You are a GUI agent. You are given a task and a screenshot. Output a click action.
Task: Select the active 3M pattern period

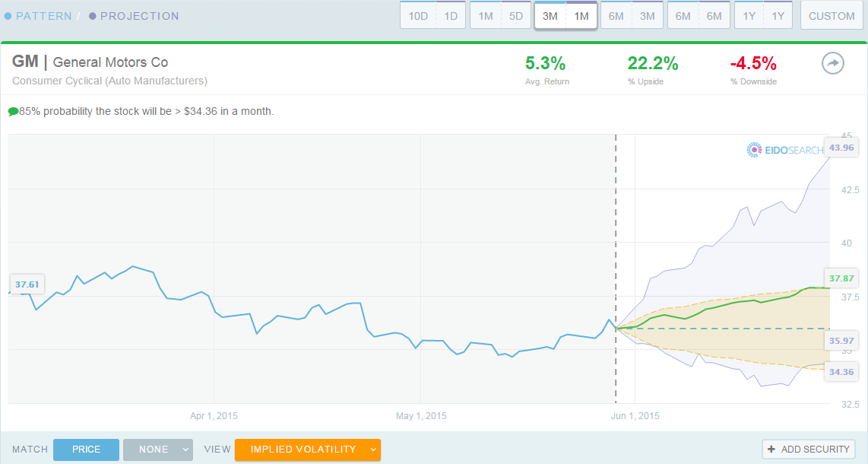tap(550, 16)
